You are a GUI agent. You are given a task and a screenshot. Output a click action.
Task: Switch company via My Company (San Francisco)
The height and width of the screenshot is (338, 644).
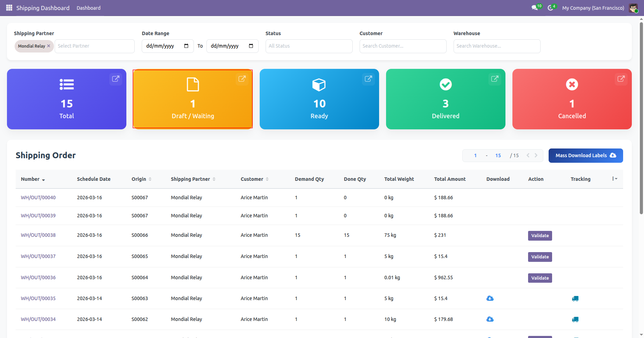click(x=593, y=8)
